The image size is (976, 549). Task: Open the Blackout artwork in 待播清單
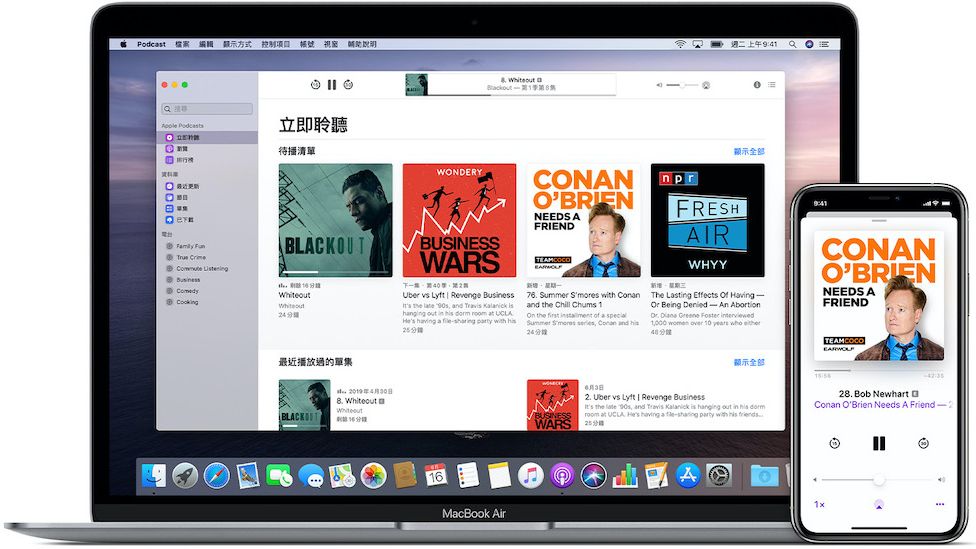[336, 220]
